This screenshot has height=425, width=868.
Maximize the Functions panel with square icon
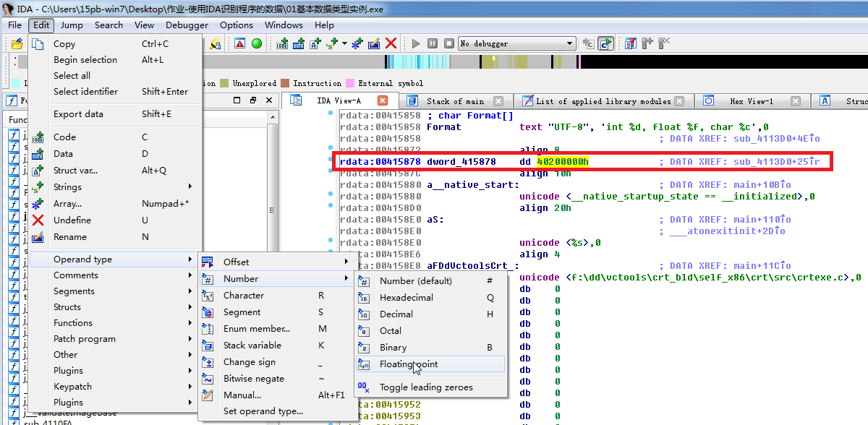pyautogui.click(x=238, y=100)
